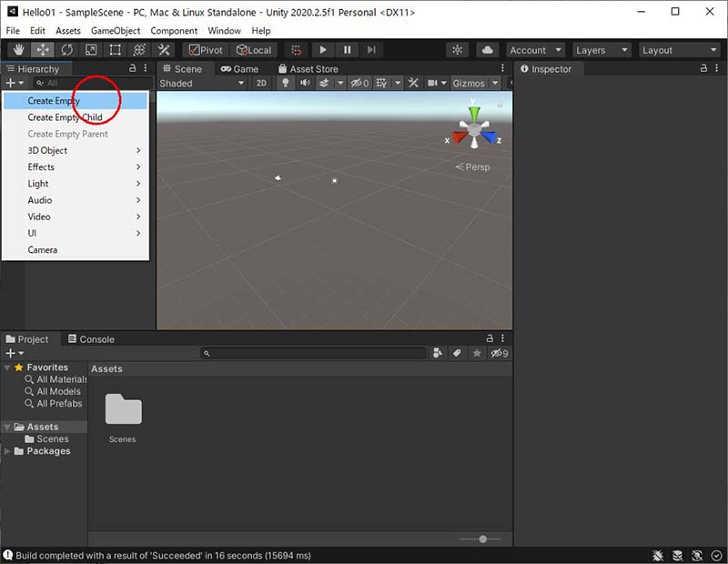Select the Rotate tool
Image resolution: width=728 pixels, height=564 pixels.
click(x=66, y=50)
